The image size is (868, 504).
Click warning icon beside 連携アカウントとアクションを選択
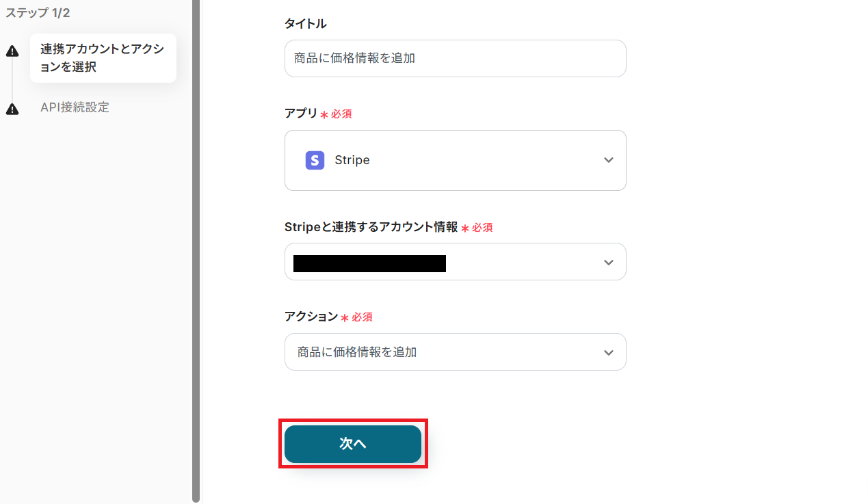click(12, 51)
